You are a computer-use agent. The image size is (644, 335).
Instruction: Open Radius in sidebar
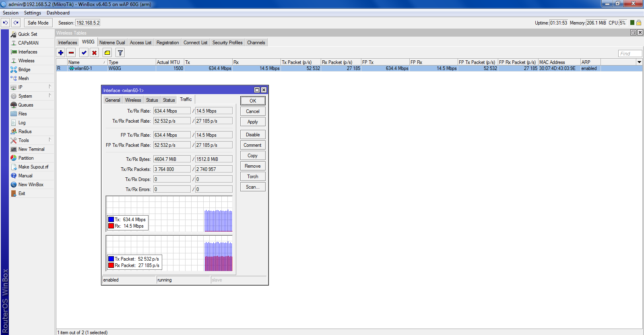(x=25, y=132)
